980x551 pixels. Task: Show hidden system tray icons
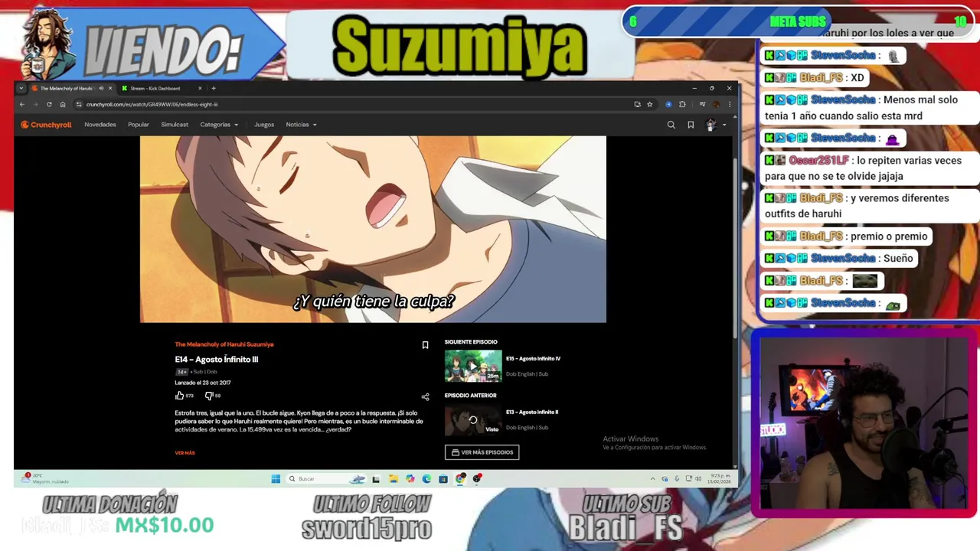coord(653,479)
